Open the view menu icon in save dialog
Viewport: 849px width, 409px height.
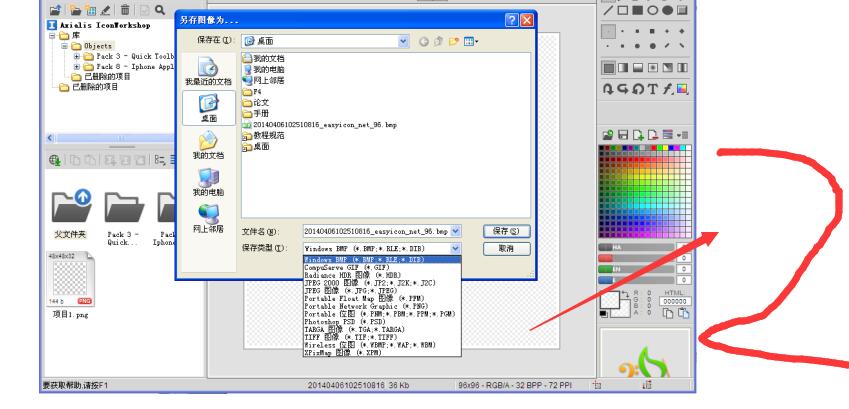471,41
